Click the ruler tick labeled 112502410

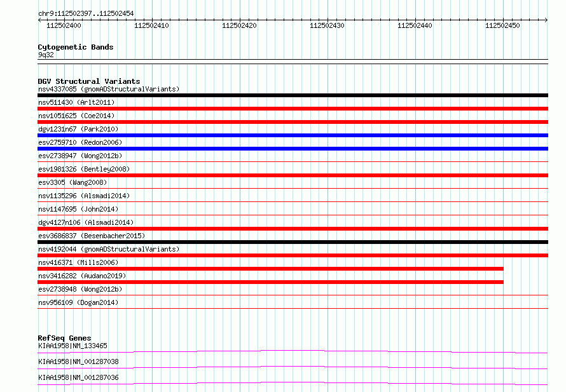[151, 25]
